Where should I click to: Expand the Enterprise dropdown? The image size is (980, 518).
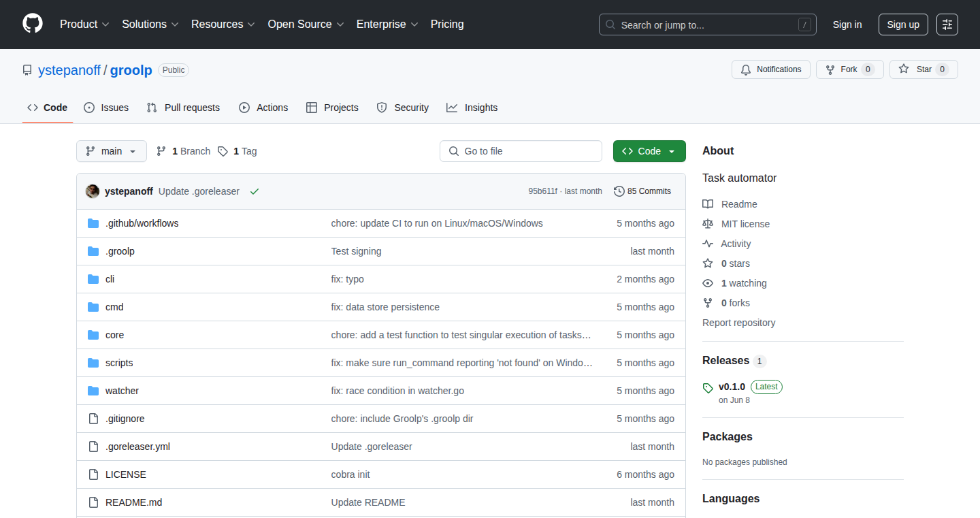(387, 24)
